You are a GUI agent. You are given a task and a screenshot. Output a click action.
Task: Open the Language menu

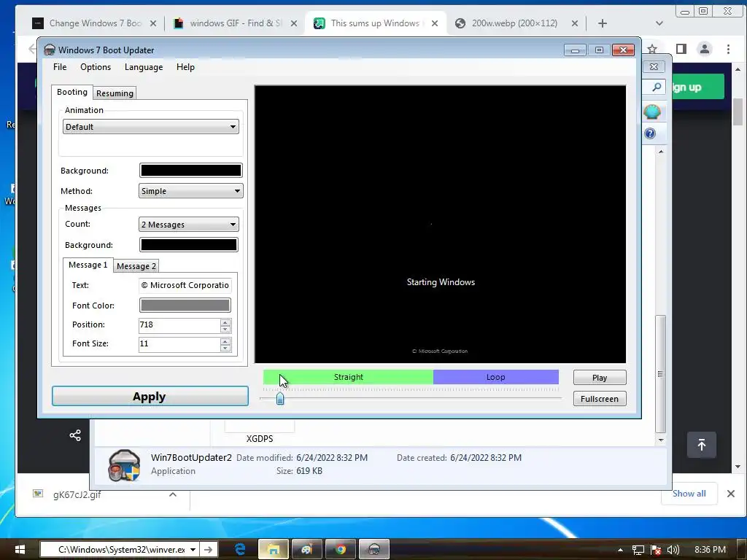click(x=144, y=67)
